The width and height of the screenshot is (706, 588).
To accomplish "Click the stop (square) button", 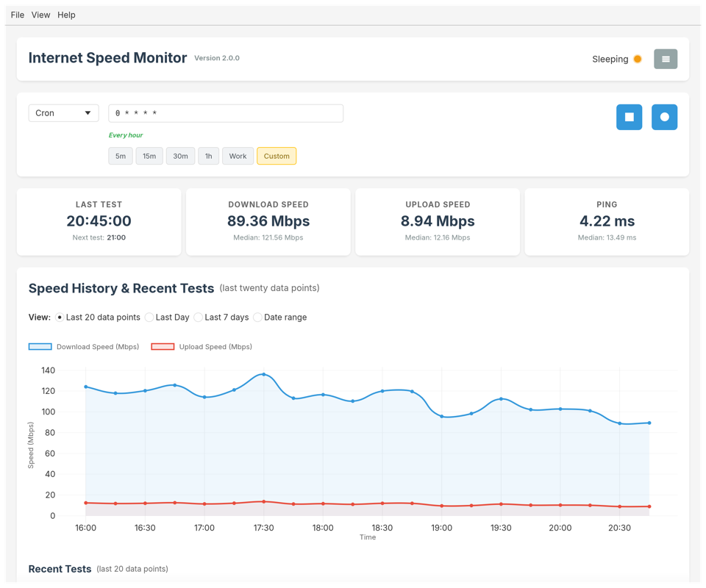I will tap(629, 117).
